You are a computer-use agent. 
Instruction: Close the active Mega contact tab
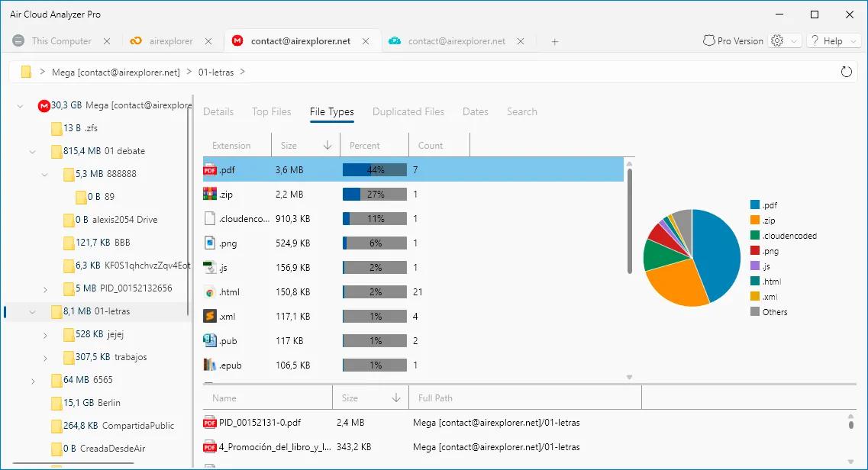click(366, 41)
